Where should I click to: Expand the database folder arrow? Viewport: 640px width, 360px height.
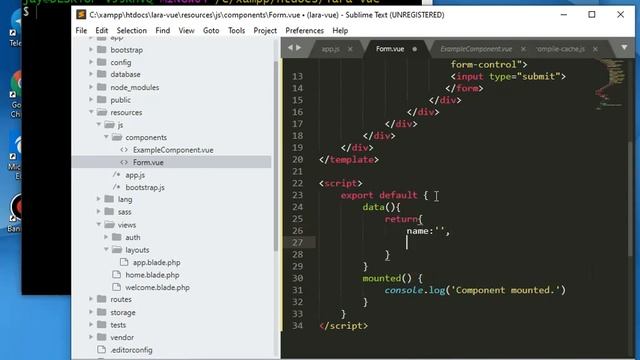[91, 74]
